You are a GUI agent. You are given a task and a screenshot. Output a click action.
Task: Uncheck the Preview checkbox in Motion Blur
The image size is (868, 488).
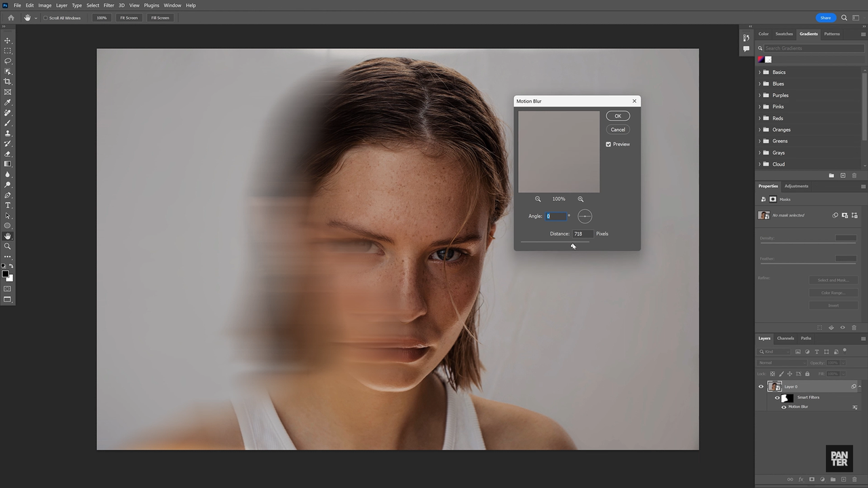[x=608, y=145]
